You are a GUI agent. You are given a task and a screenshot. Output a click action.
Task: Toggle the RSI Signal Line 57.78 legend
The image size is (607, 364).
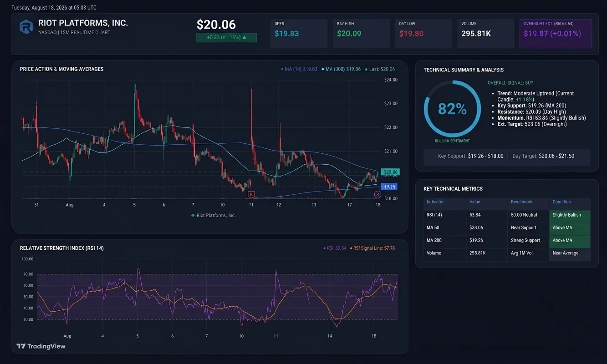(372, 248)
